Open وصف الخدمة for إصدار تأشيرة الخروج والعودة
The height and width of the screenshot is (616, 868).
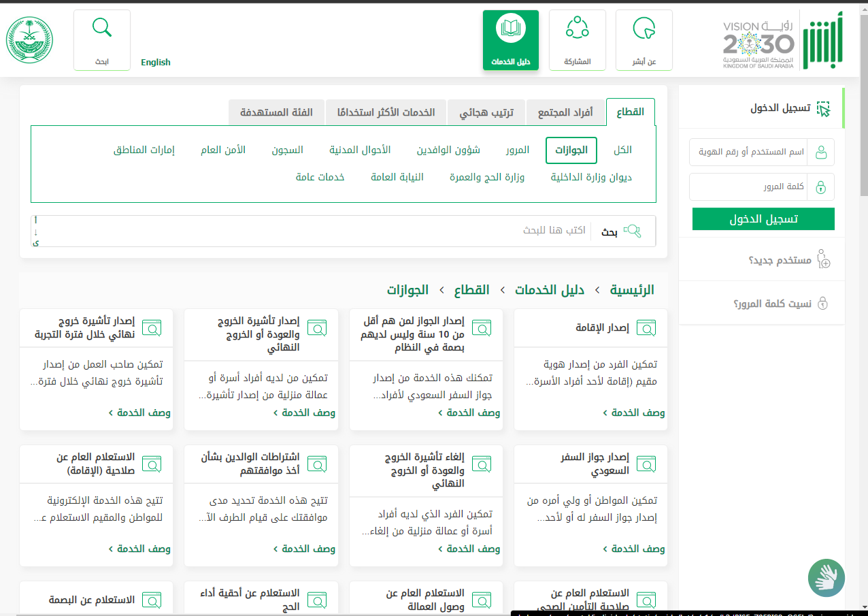(304, 412)
